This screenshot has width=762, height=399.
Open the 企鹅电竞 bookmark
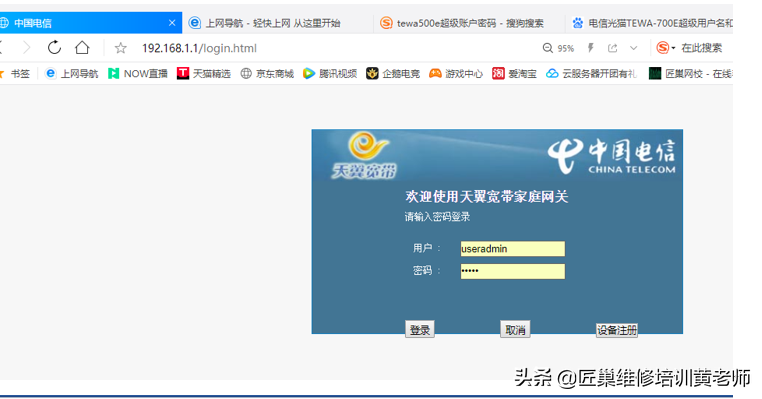tap(393, 74)
